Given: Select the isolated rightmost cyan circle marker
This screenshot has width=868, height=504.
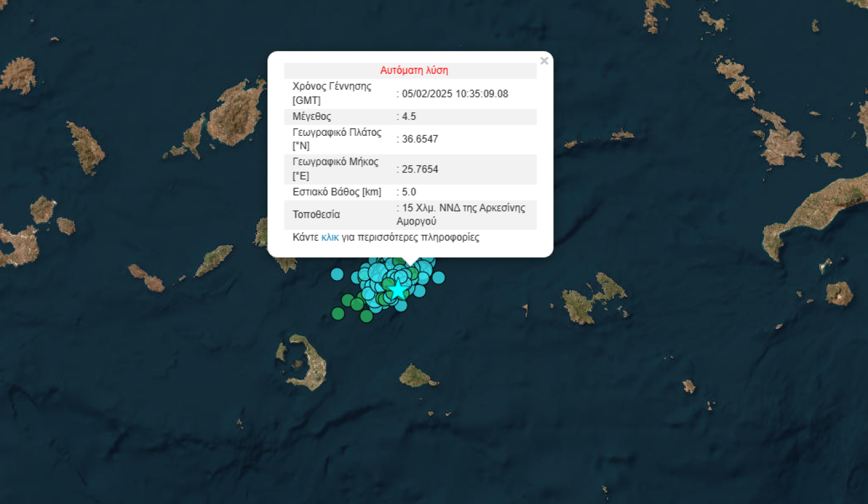Looking at the screenshot, I should (438, 277).
